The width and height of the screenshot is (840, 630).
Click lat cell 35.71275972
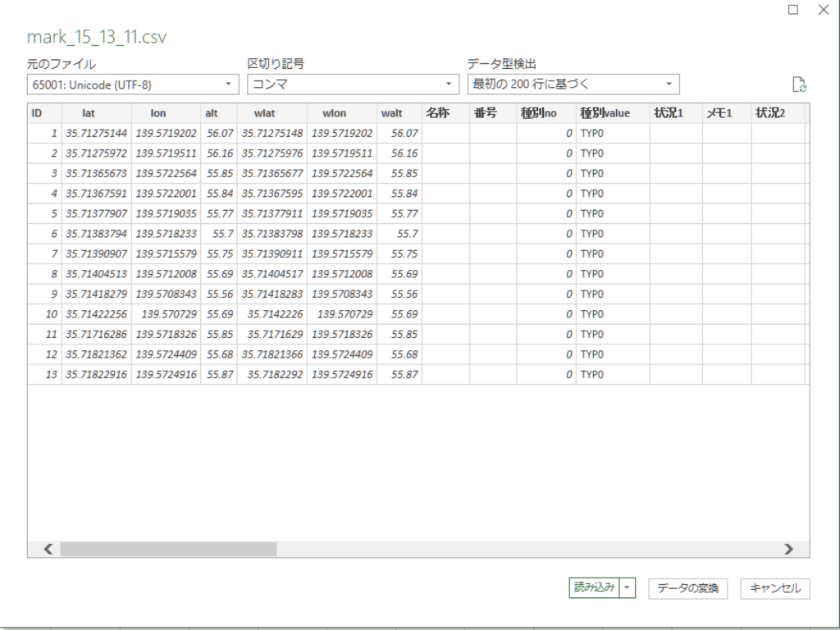97,153
